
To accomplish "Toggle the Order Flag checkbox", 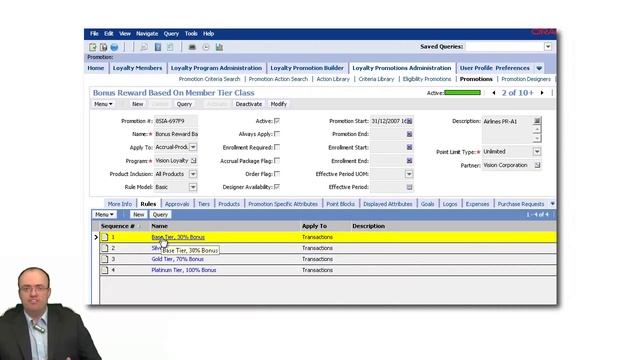I will pos(277,173).
